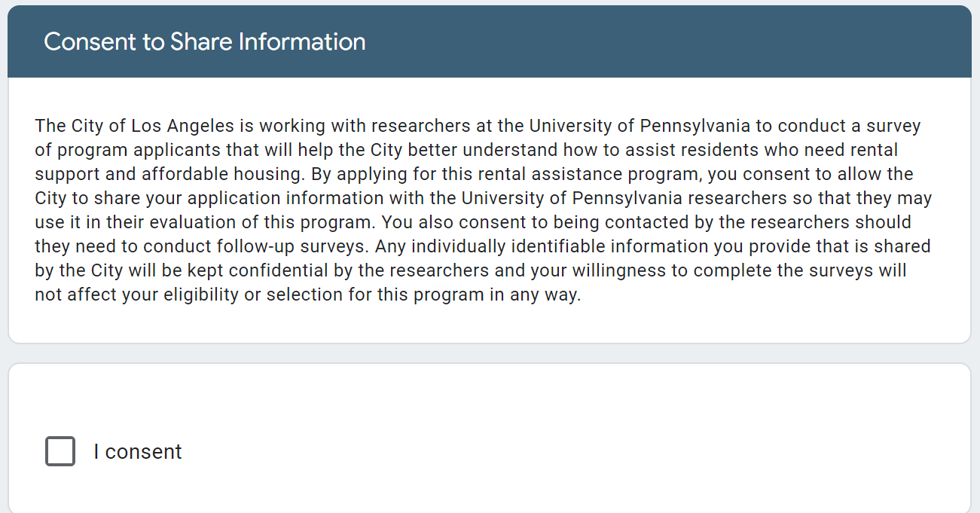Click the "Consent to Share Information" heading
The image size is (980, 513).
(205, 41)
